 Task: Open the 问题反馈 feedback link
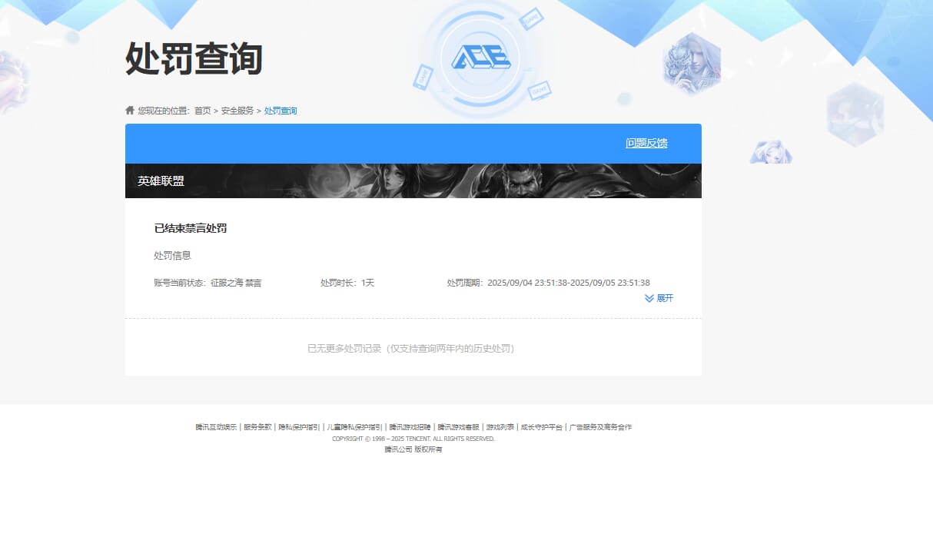646,143
